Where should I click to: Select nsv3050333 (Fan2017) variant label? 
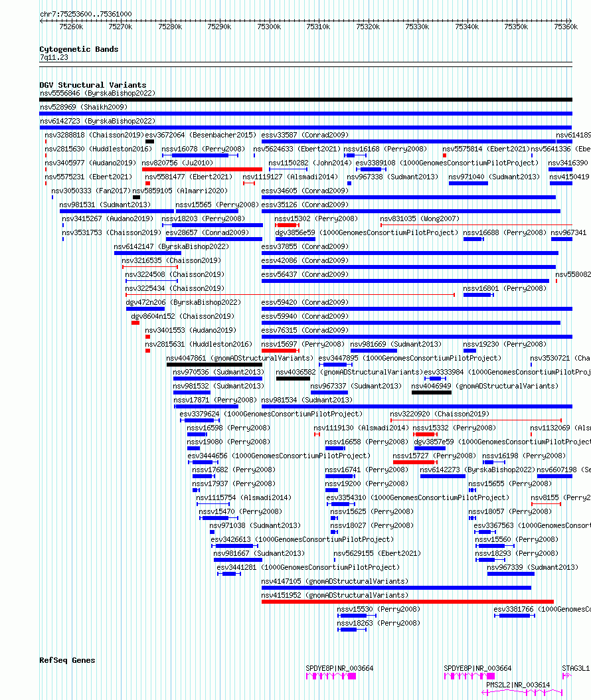tap(92, 191)
